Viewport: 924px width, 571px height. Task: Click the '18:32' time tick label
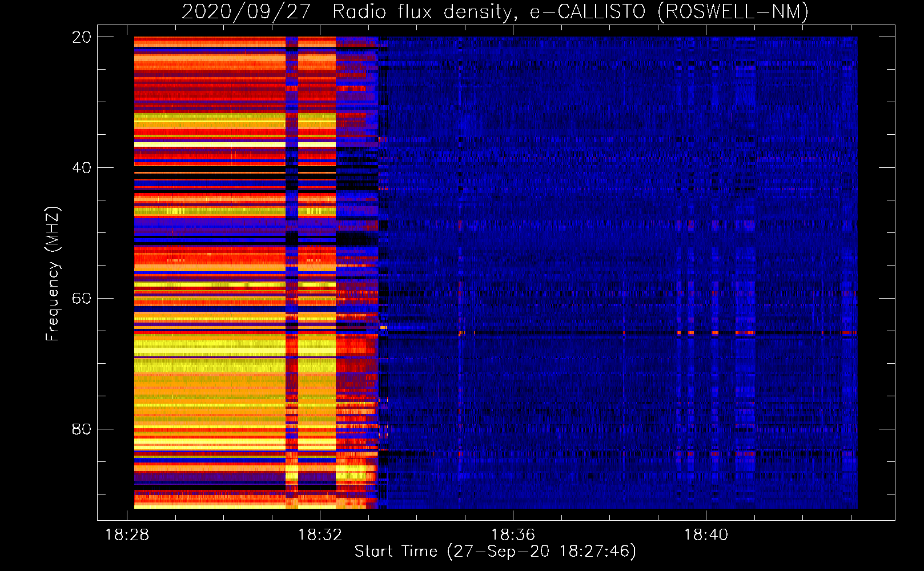pyautogui.click(x=320, y=535)
